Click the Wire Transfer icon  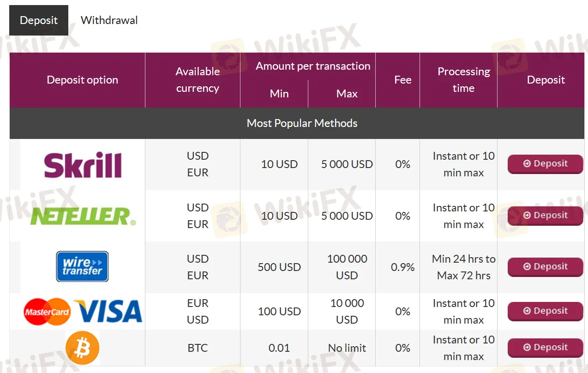(82, 266)
